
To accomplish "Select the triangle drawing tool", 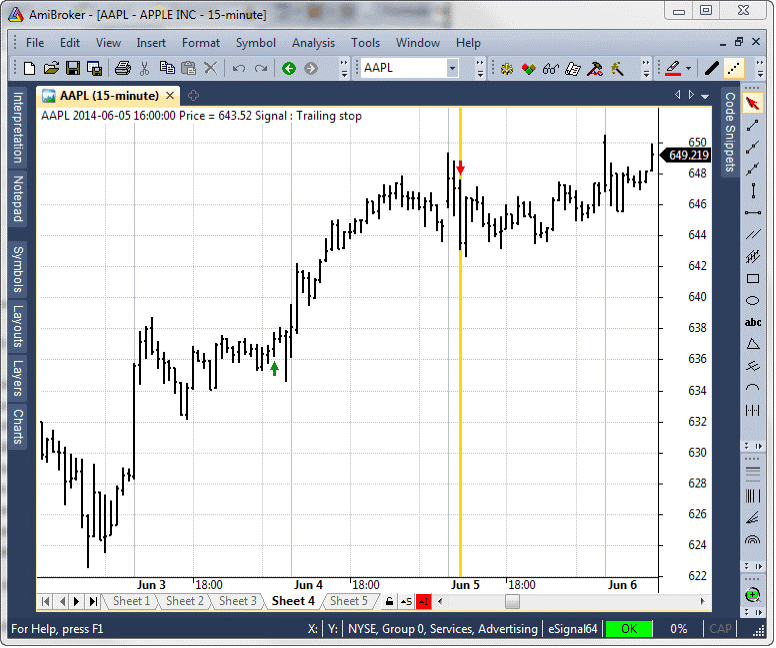I will click(x=753, y=344).
